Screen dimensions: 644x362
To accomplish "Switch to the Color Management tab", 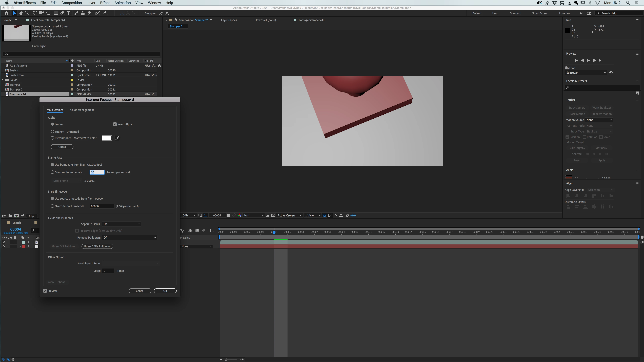I will [82, 110].
